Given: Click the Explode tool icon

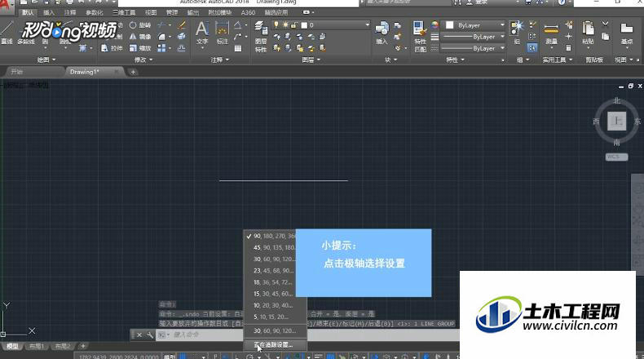Looking at the screenshot, I should [x=182, y=37].
